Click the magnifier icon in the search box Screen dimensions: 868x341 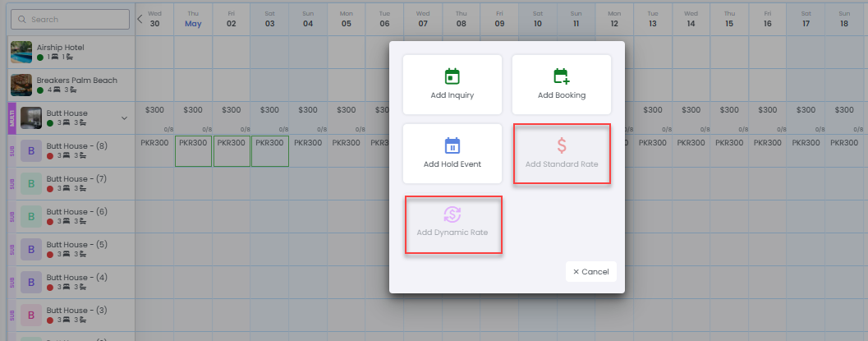tap(22, 20)
